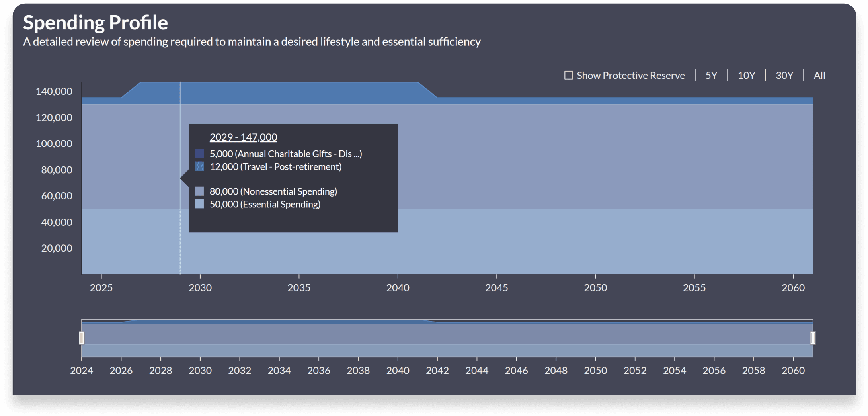Set the chart view to 30Y

click(784, 75)
